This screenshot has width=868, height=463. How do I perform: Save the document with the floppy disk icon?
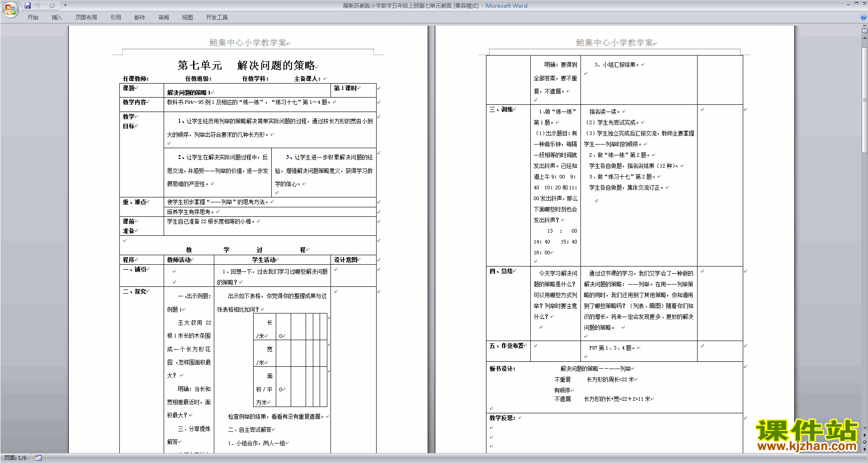tap(28, 5)
